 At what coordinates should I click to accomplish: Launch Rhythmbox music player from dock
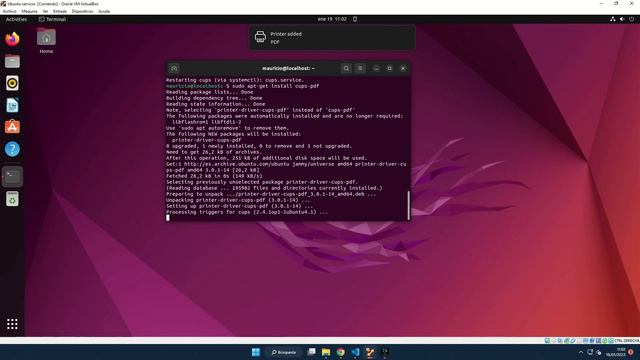pyautogui.click(x=12, y=83)
